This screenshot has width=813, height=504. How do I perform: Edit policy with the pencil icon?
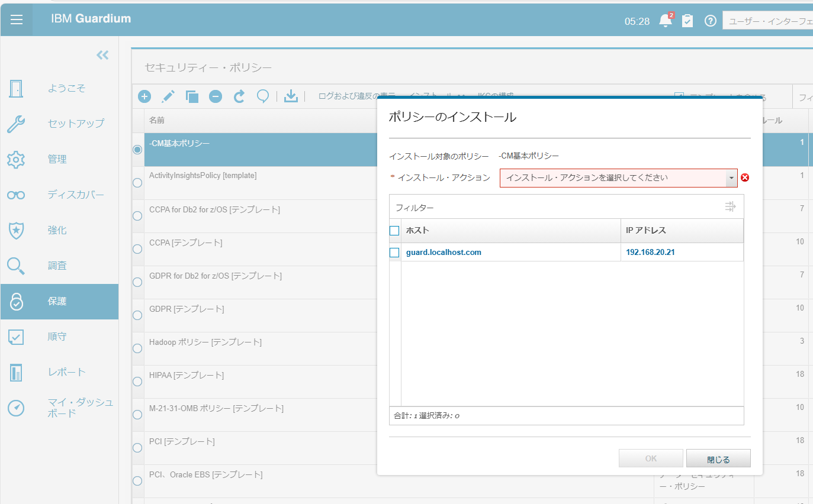[x=168, y=96]
